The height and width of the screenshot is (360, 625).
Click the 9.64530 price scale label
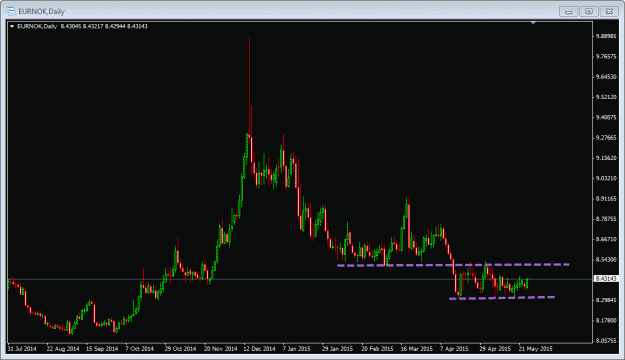tap(606, 77)
